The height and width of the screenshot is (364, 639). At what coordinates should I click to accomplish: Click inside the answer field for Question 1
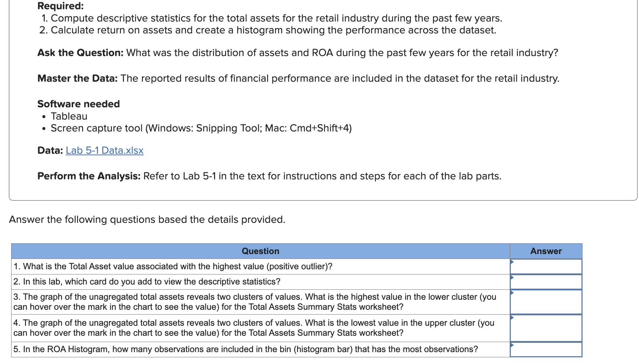click(x=545, y=266)
